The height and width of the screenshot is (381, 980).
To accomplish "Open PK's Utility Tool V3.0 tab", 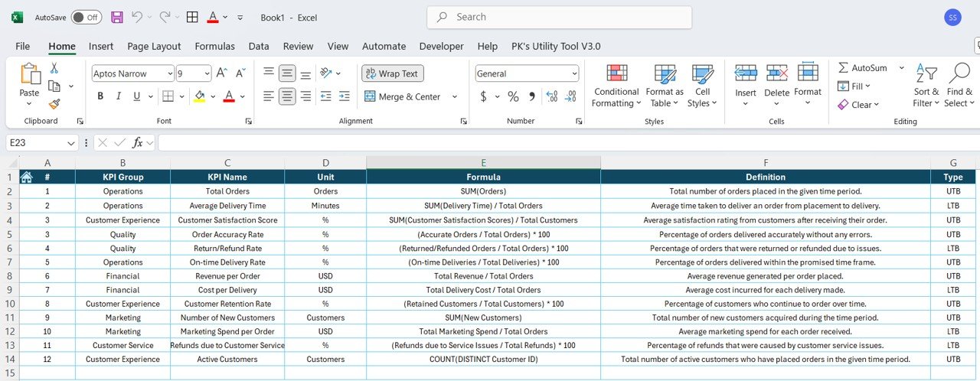I will tap(556, 46).
